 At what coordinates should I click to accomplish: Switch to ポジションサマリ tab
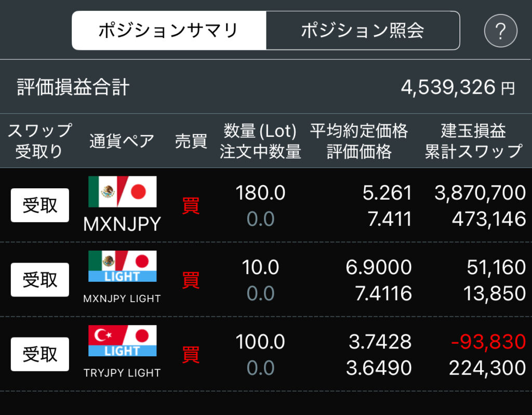pos(169,31)
